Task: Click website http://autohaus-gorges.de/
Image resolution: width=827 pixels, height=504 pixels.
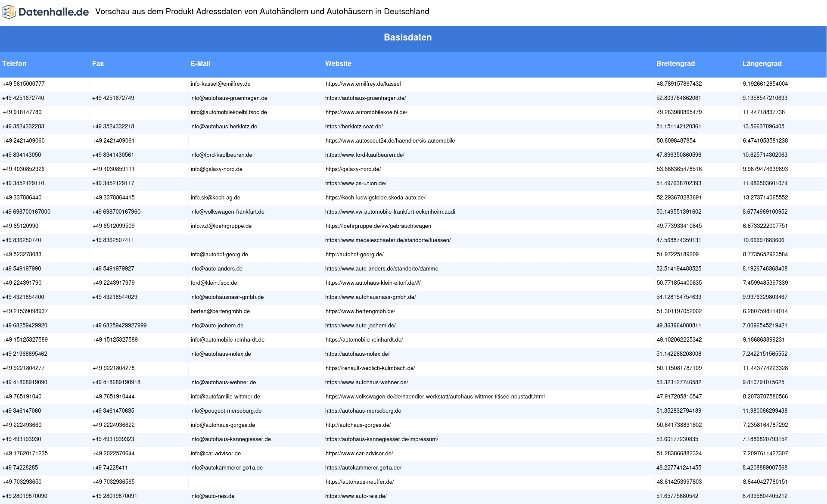Action: tap(358, 425)
